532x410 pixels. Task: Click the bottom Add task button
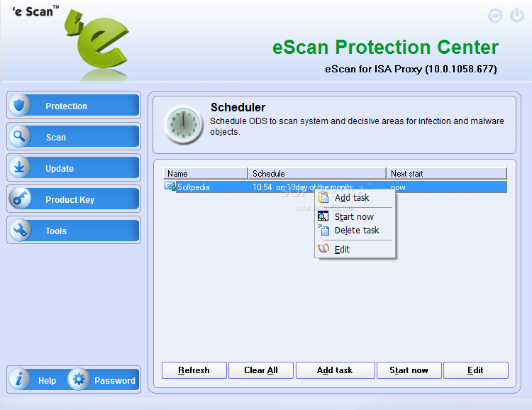336,370
